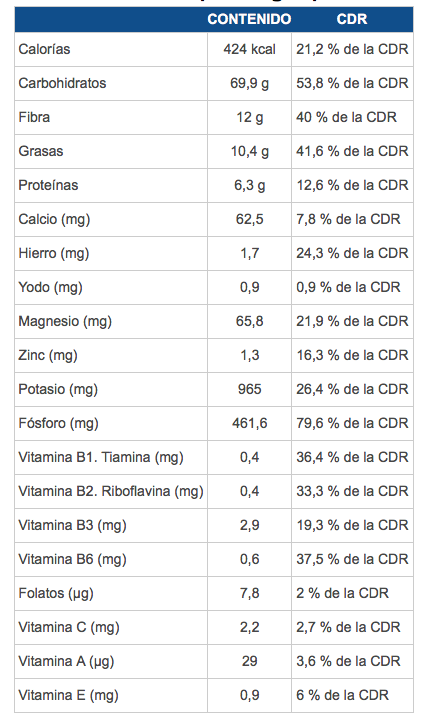Select the Calcio (mg) label

tap(54, 219)
